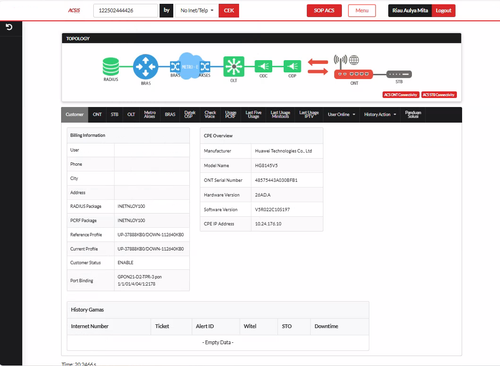Viewport: 500px width, 366px height.
Task: Click the ODP node icon
Action: pyautogui.click(x=292, y=66)
